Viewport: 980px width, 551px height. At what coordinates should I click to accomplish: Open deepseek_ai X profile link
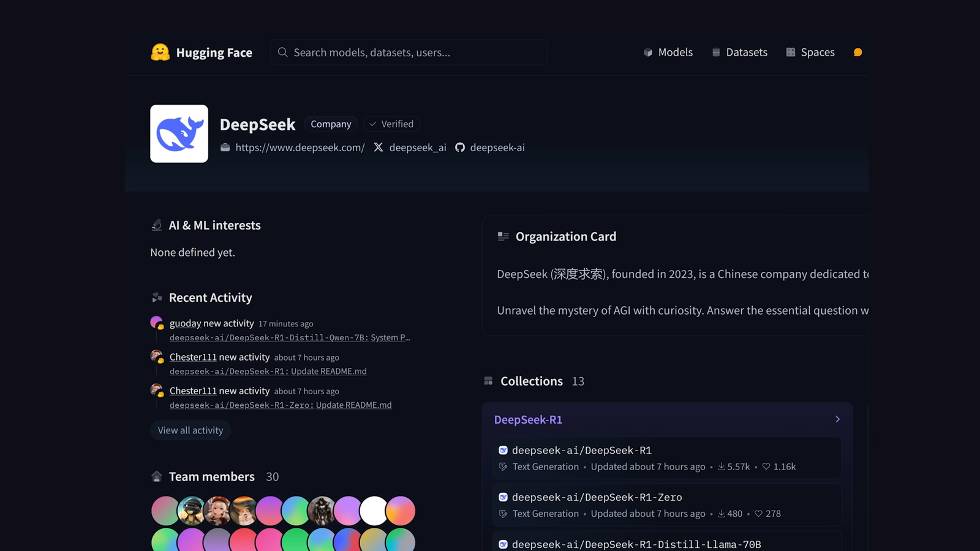tap(418, 148)
